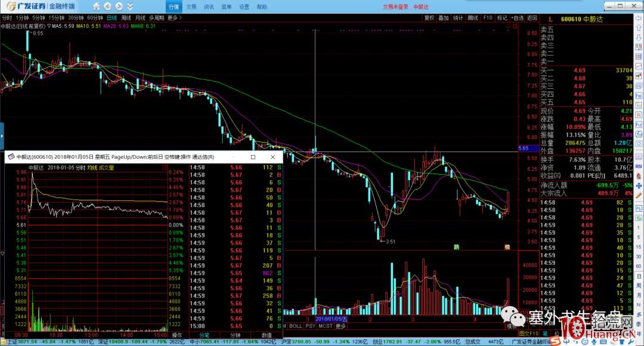Click the 周 period icon in right sidebar
Screen dimensions: 644x346
[x=639, y=286]
